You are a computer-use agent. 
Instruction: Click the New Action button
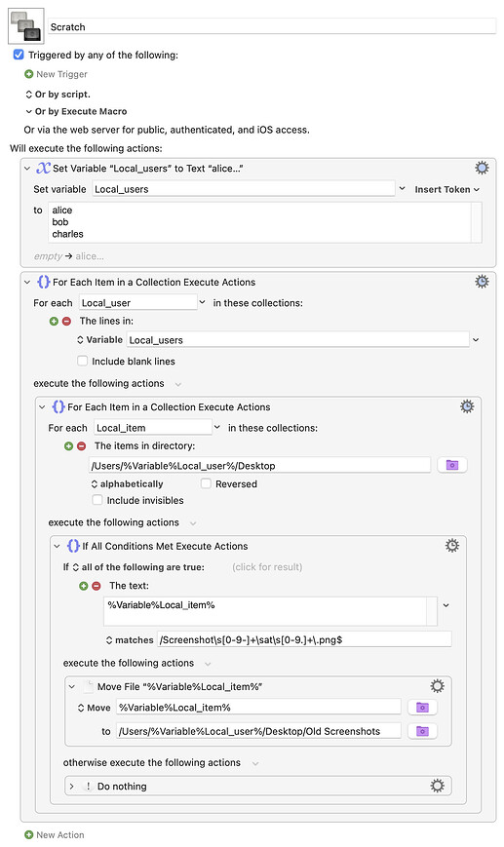[x=54, y=834]
